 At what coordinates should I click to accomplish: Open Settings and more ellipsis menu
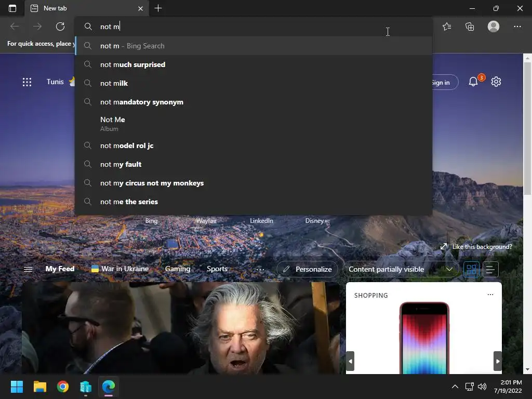coord(517,26)
